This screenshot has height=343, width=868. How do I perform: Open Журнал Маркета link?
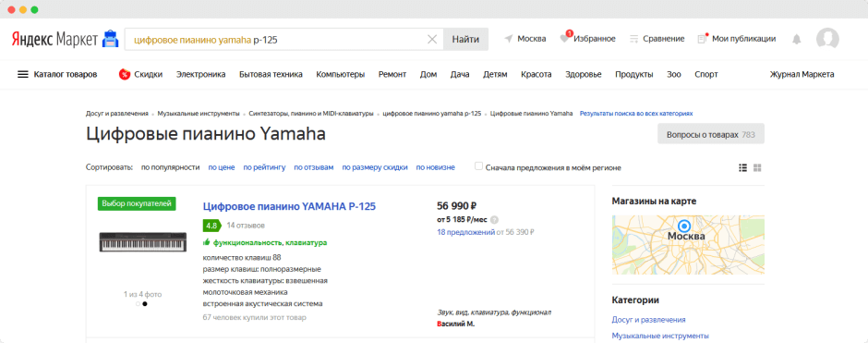pos(802,74)
